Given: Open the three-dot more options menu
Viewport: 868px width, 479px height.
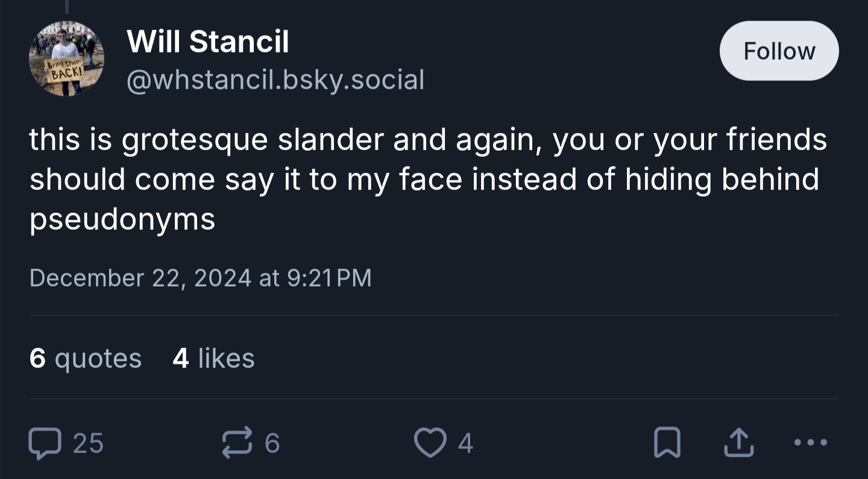Looking at the screenshot, I should (x=811, y=443).
